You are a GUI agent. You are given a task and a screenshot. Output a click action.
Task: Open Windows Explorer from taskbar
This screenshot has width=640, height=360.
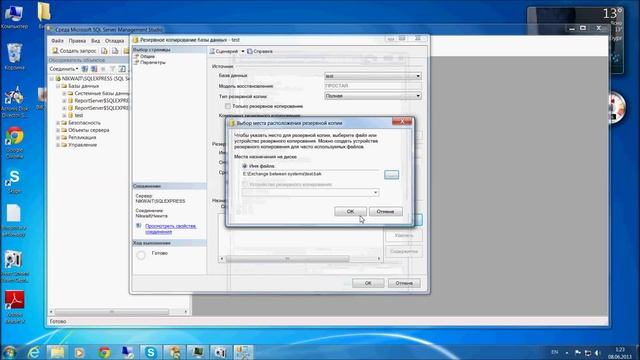(x=57, y=352)
